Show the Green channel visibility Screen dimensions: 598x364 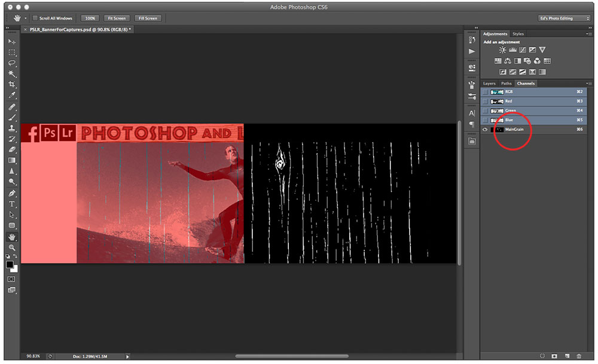click(x=485, y=111)
